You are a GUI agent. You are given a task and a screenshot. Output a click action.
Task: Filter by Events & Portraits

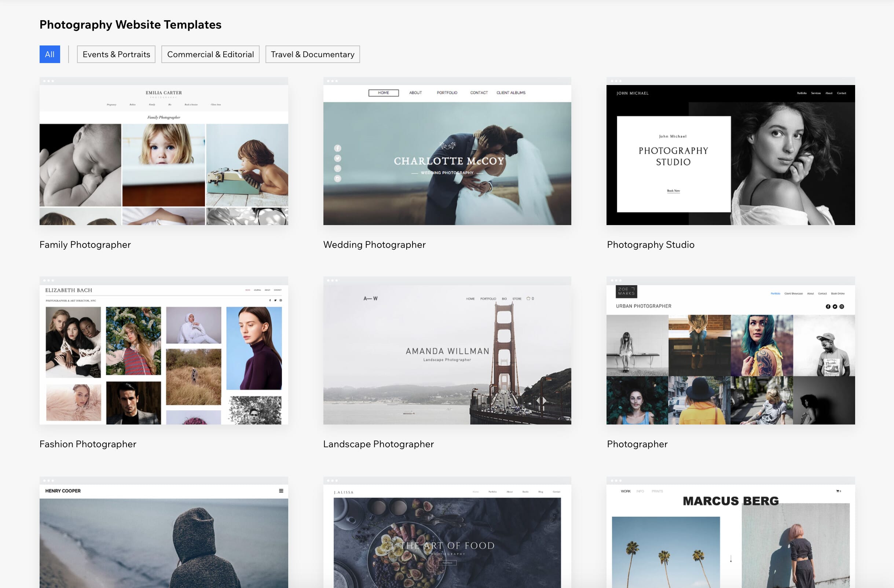[x=116, y=54]
